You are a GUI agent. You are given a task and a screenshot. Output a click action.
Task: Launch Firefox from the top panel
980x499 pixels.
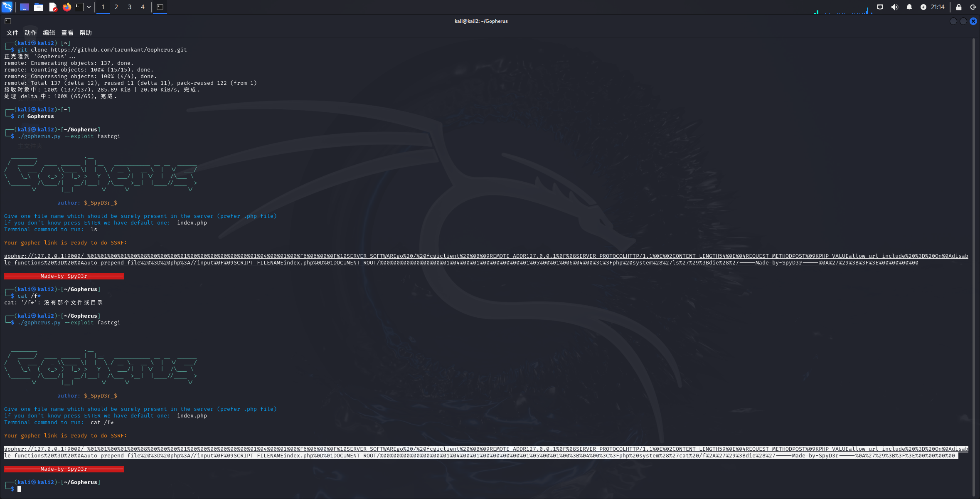pos(66,7)
